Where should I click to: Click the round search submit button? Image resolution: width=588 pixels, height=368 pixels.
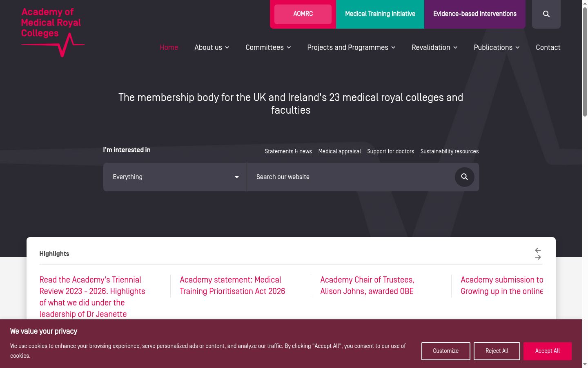pyautogui.click(x=464, y=177)
